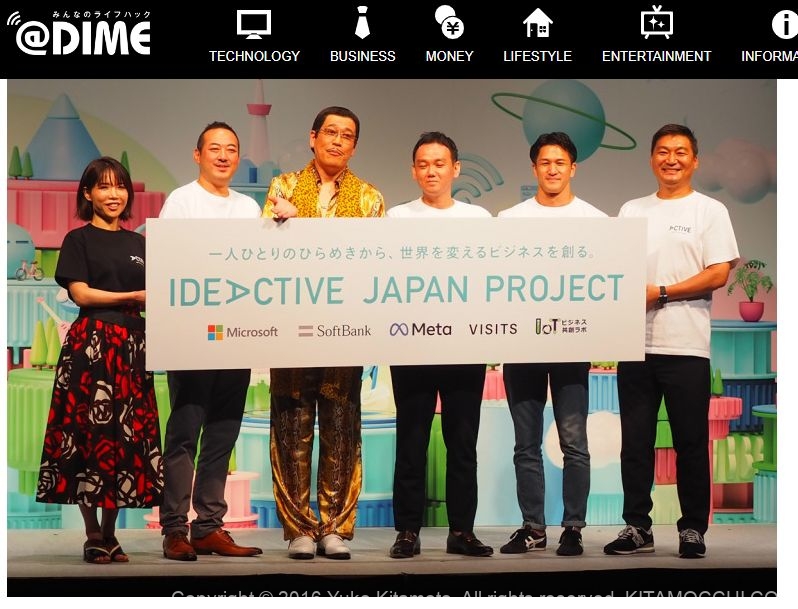Open the LIFESTYLE menu item
The image size is (798, 609).
tap(537, 56)
